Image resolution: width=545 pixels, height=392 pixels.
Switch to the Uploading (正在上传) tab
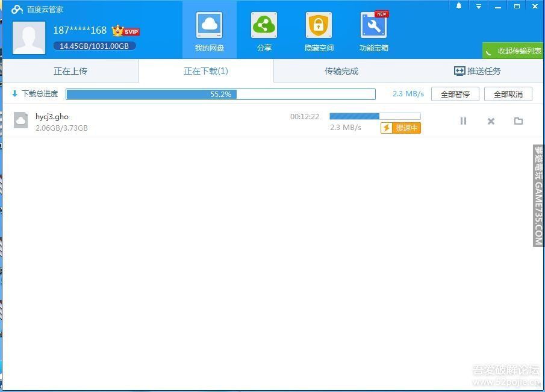(70, 71)
